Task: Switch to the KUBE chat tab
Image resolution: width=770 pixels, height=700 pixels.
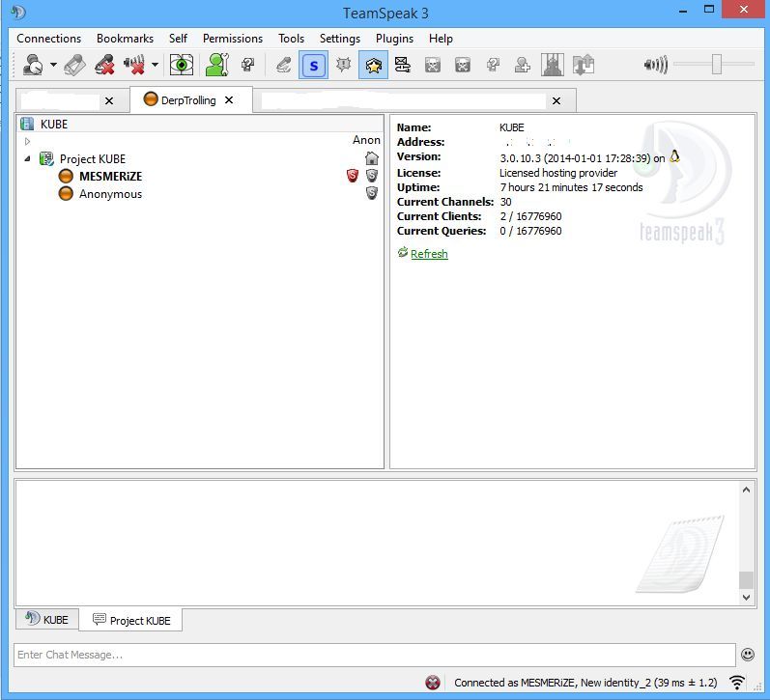Action: click(x=47, y=620)
